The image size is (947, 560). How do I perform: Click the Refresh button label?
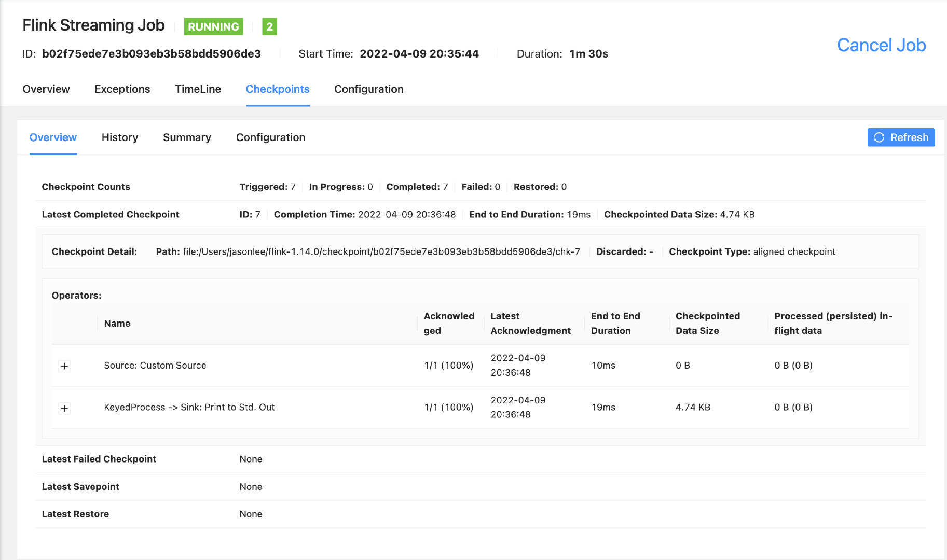point(909,137)
